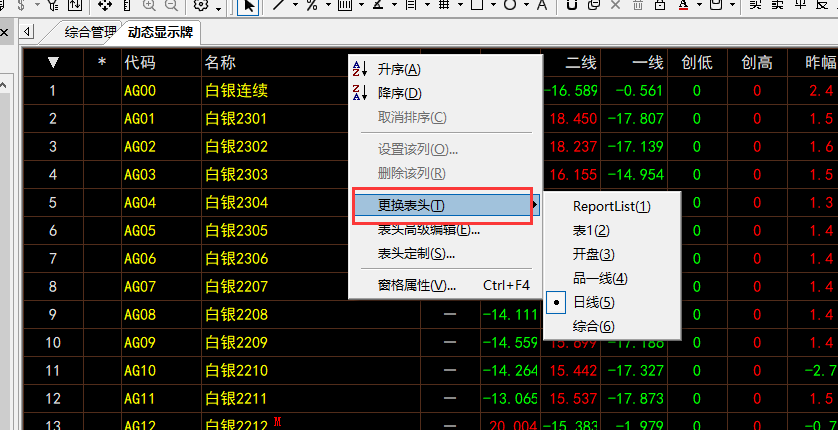Image resolution: width=838 pixels, height=430 pixels.
Task: Close the side panel with X
Action: tap(4, 33)
